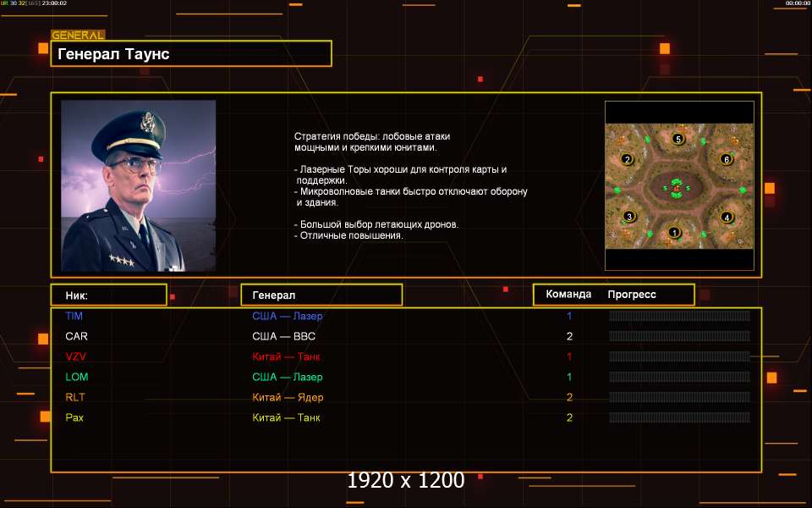Click the 'Прогресс' column header
The image size is (812, 508).
click(x=632, y=295)
